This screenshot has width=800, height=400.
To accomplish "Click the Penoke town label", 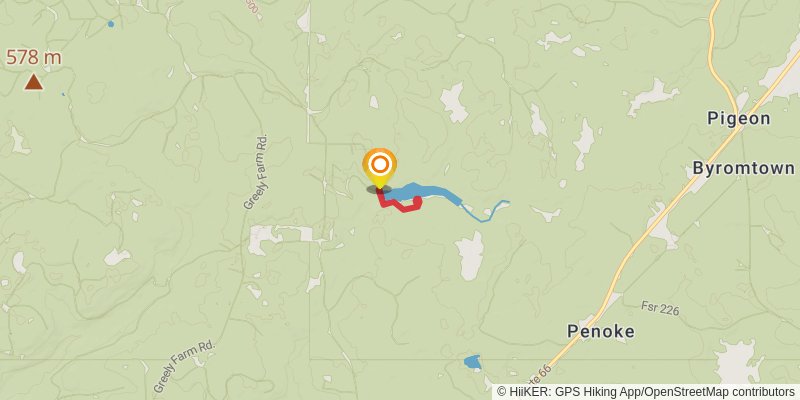I will (601, 332).
